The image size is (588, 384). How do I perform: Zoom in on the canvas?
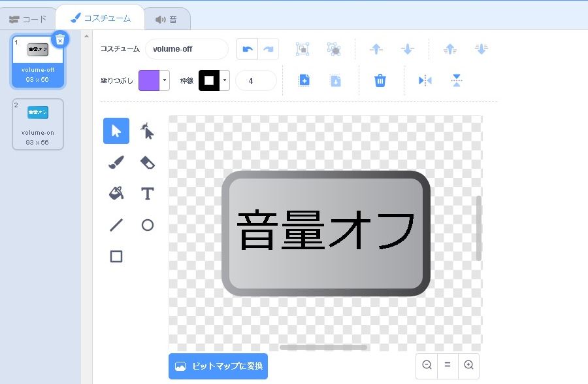click(468, 366)
